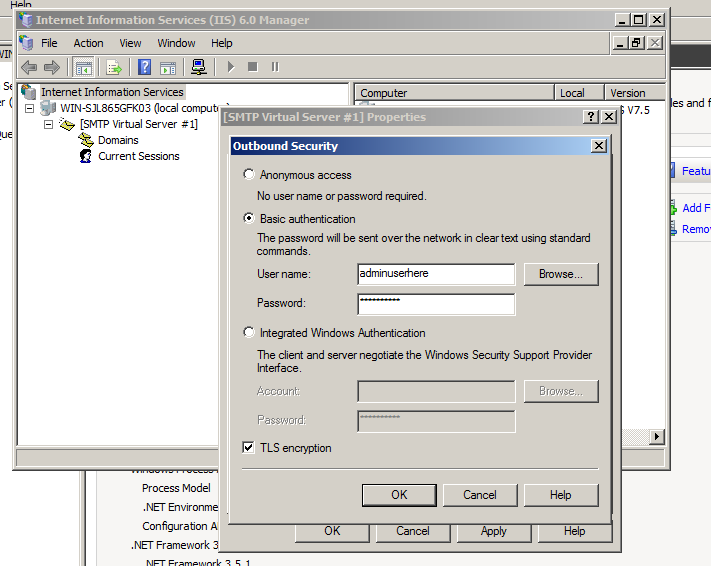711x566 pixels.
Task: Click OK in Outbound Security dialog
Action: (399, 495)
